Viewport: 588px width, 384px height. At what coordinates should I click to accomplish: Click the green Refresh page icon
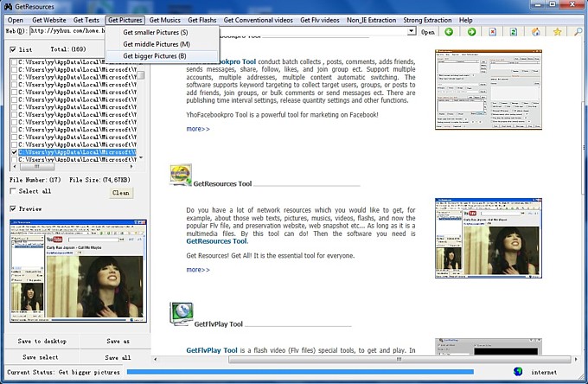514,32
